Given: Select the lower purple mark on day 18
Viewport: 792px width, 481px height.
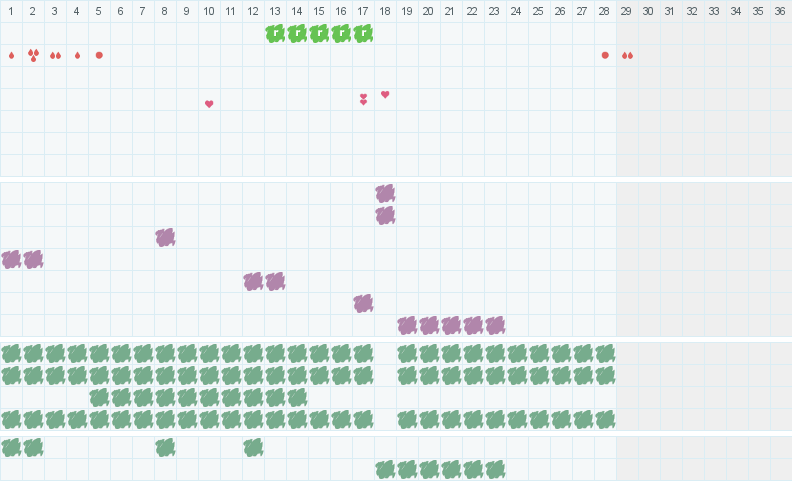Looking at the screenshot, I should [x=385, y=216].
